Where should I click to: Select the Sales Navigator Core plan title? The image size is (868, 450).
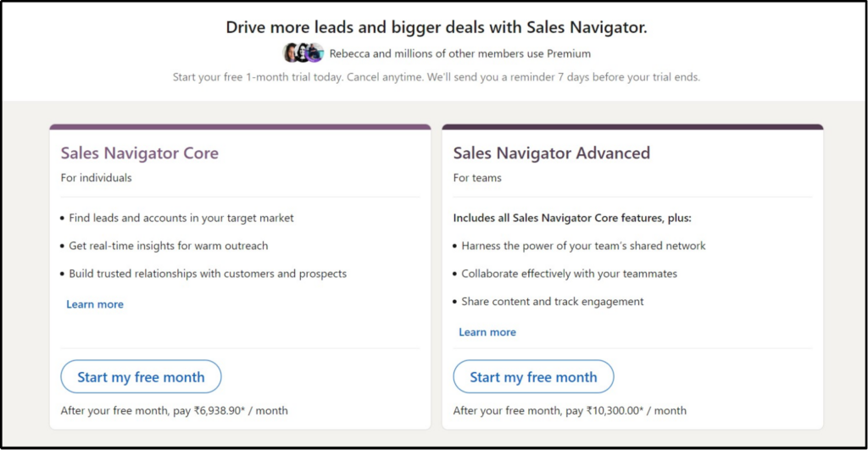pyautogui.click(x=139, y=153)
